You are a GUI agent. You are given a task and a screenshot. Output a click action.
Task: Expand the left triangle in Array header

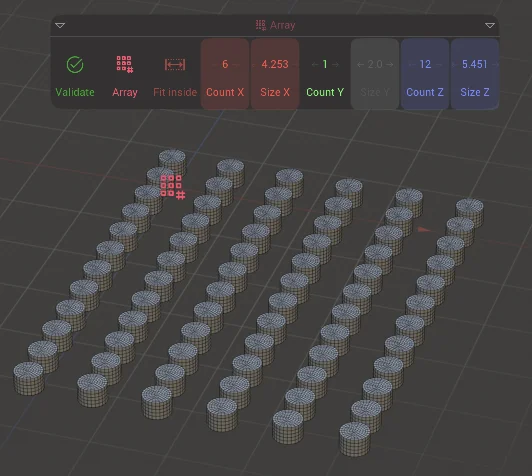(x=60, y=25)
